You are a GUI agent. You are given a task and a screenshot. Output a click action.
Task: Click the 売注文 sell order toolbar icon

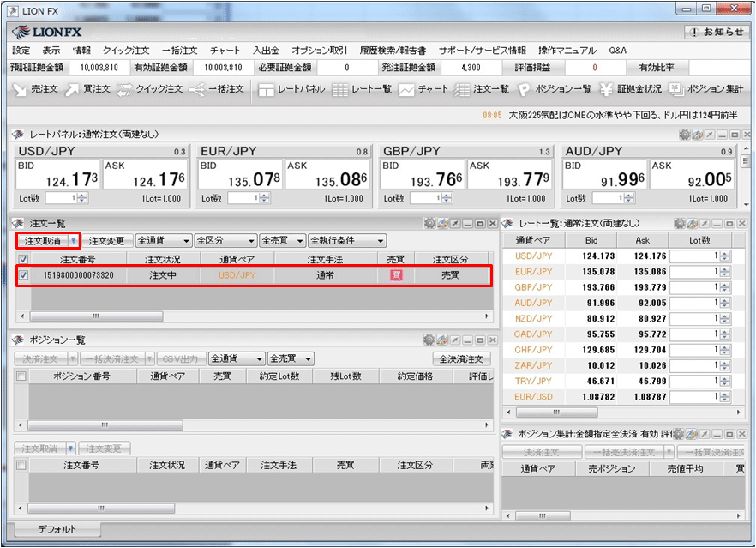coord(34,89)
